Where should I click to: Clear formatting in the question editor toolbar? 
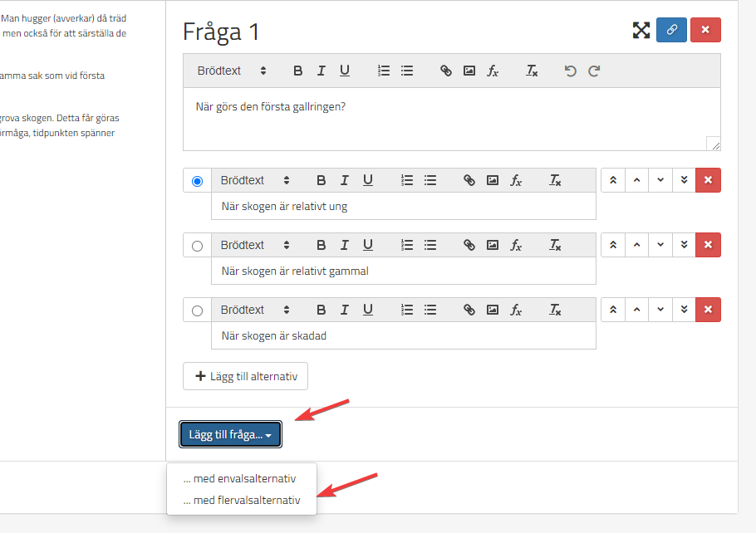coord(532,71)
